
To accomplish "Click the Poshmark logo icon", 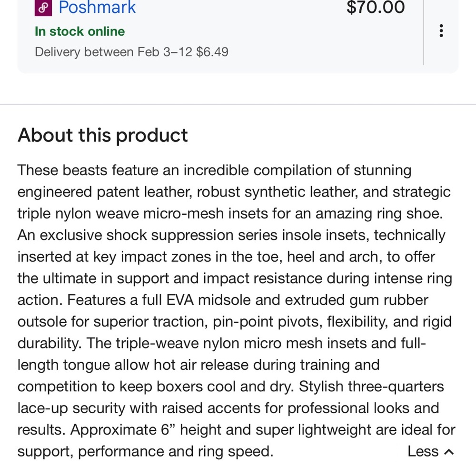I will [x=44, y=7].
